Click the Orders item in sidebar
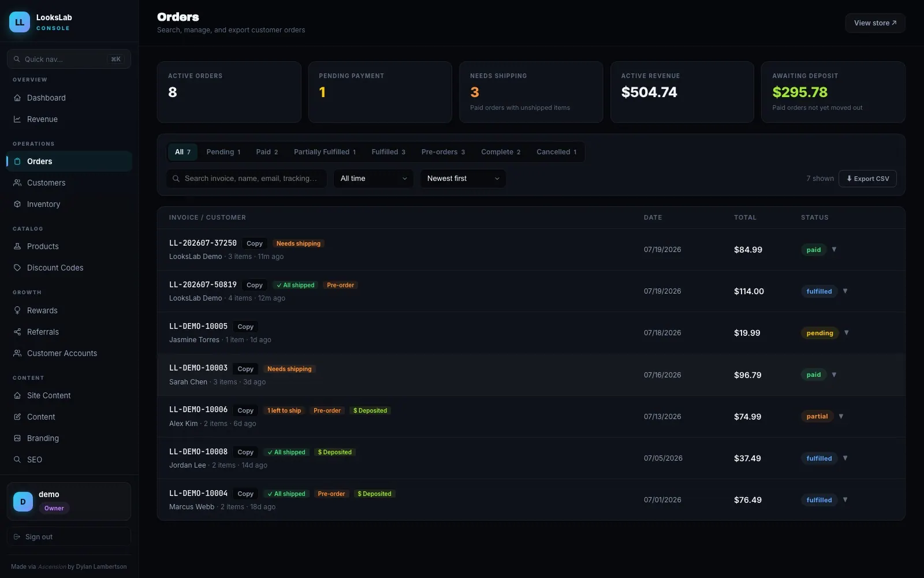924x578 pixels. coord(69,161)
